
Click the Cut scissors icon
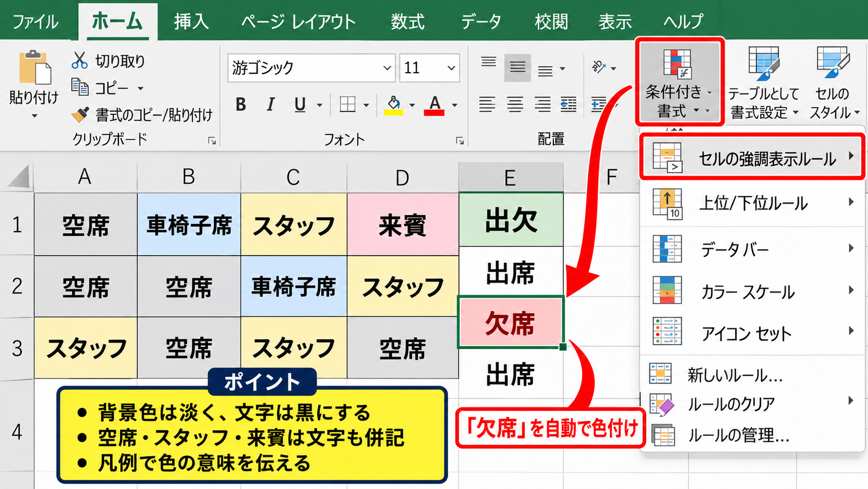79,60
